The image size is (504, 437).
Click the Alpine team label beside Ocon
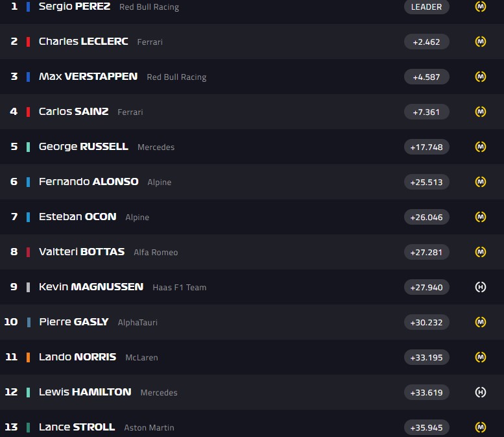137,218
